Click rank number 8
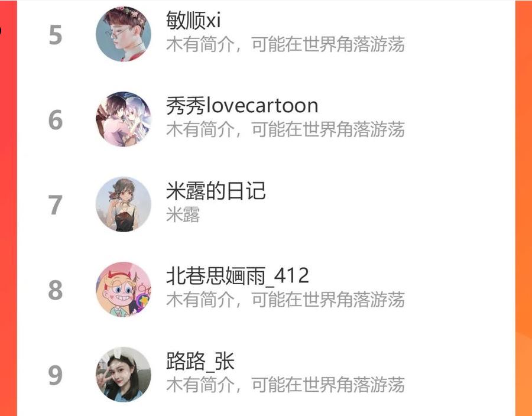The height and width of the screenshot is (416, 532). tap(56, 290)
